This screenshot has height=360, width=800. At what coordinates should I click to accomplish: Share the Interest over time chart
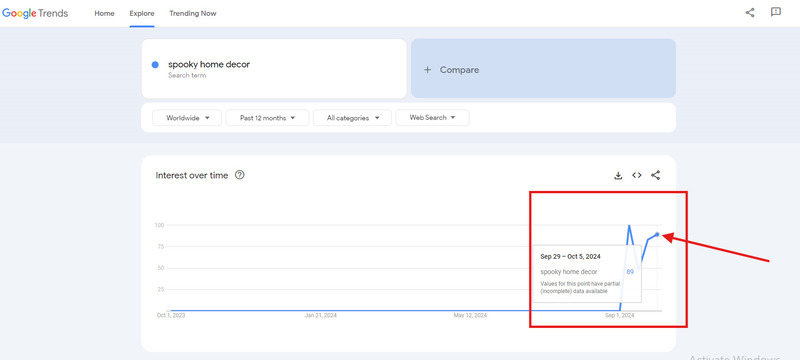(x=656, y=175)
